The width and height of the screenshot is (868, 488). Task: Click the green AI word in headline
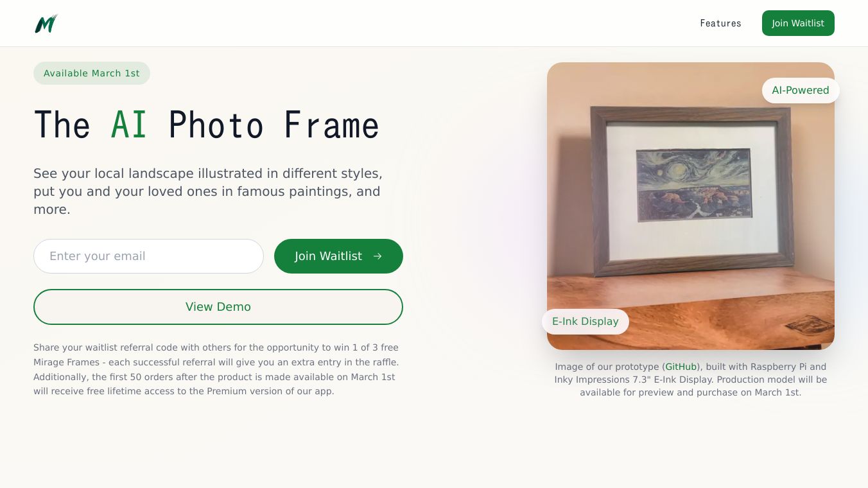(x=130, y=125)
